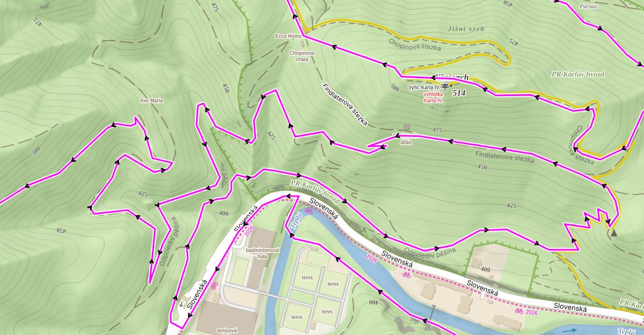Select the Jižní vrch hill label

[x=465, y=29]
